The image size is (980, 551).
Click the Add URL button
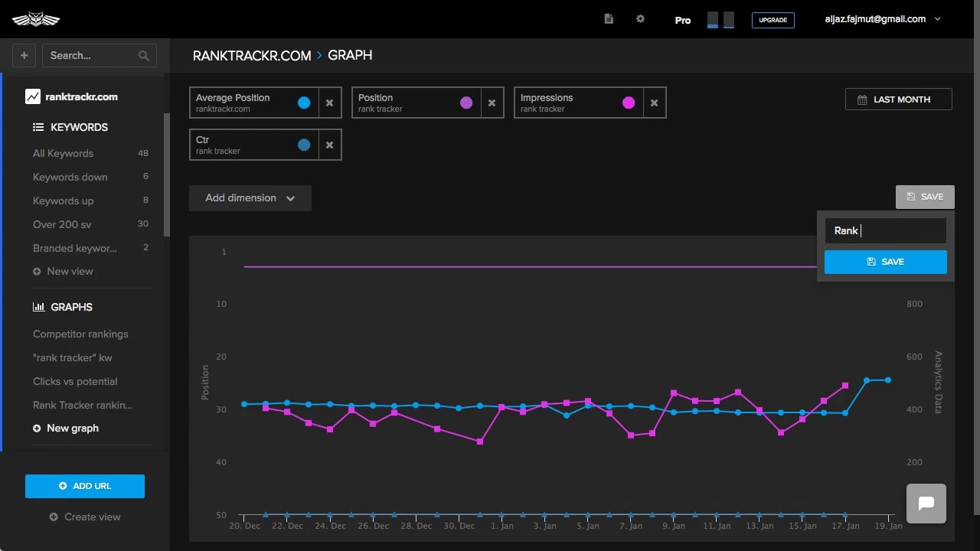tap(85, 486)
